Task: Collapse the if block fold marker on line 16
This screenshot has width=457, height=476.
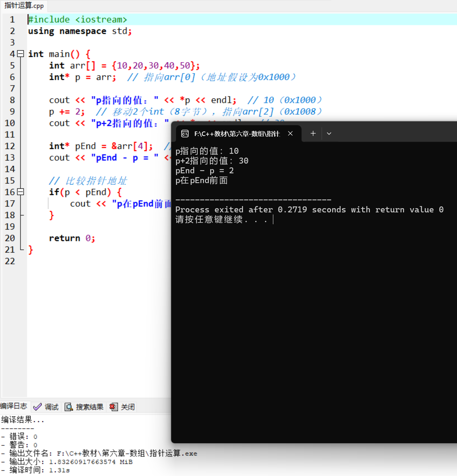Action: click(21, 192)
